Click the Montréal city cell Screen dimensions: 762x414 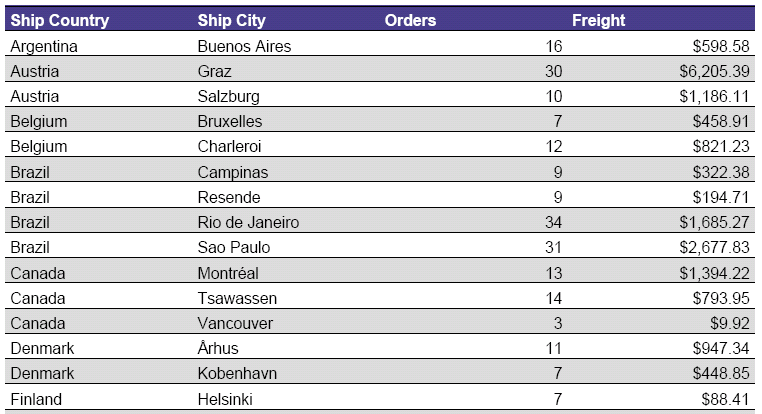click(x=228, y=273)
